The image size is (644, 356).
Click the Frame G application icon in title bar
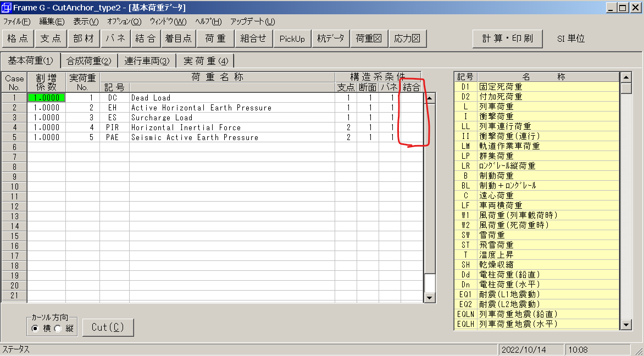click(x=6, y=7)
